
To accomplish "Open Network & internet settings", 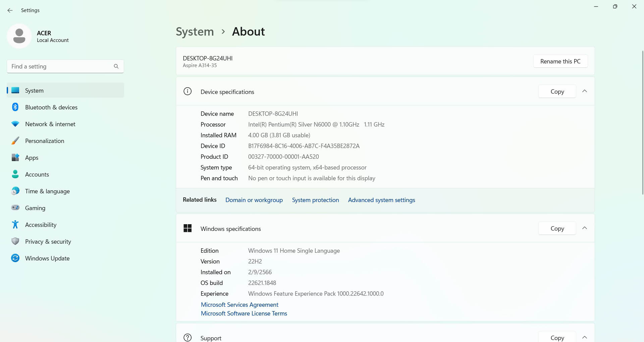I will tap(65, 124).
